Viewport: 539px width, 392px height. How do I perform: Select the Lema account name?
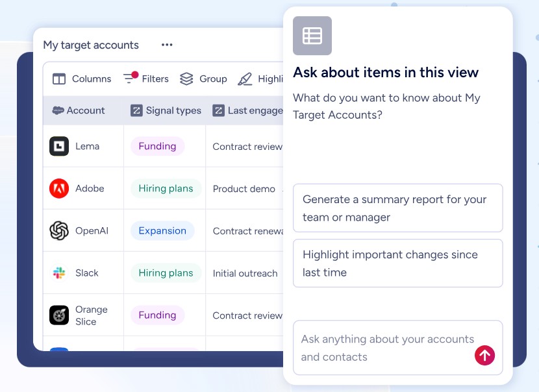(x=87, y=147)
